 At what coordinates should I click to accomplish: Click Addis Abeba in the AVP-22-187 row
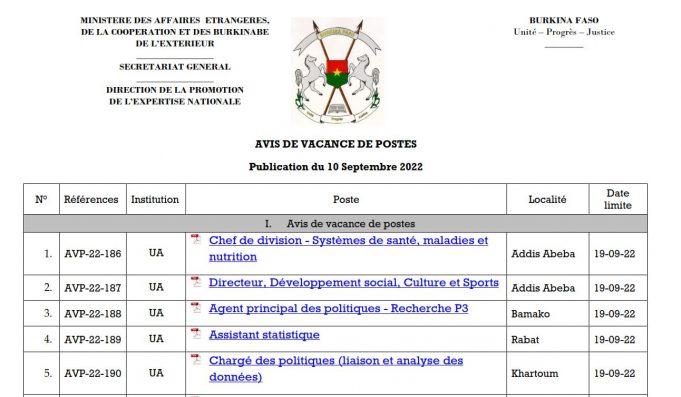[543, 288]
